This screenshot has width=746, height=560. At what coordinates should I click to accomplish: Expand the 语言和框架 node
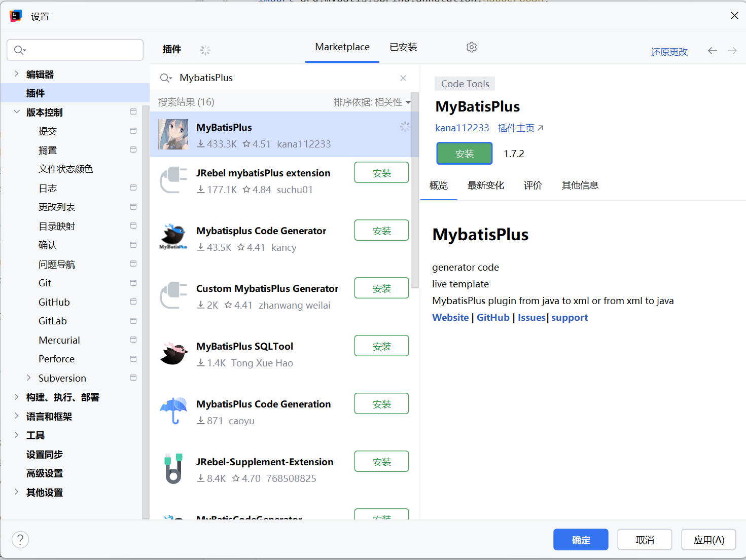point(16,416)
